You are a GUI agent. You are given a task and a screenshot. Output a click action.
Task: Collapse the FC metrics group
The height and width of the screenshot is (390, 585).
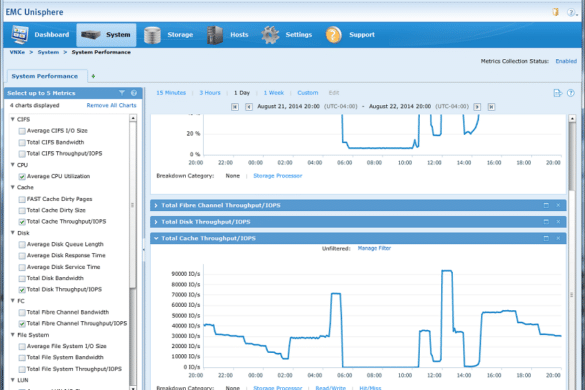point(13,301)
